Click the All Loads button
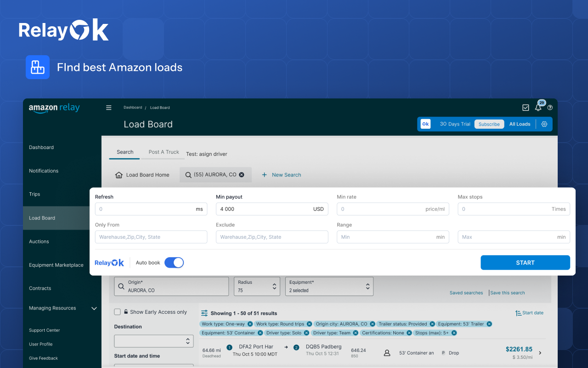Viewport: 588px width, 368px height. point(520,124)
